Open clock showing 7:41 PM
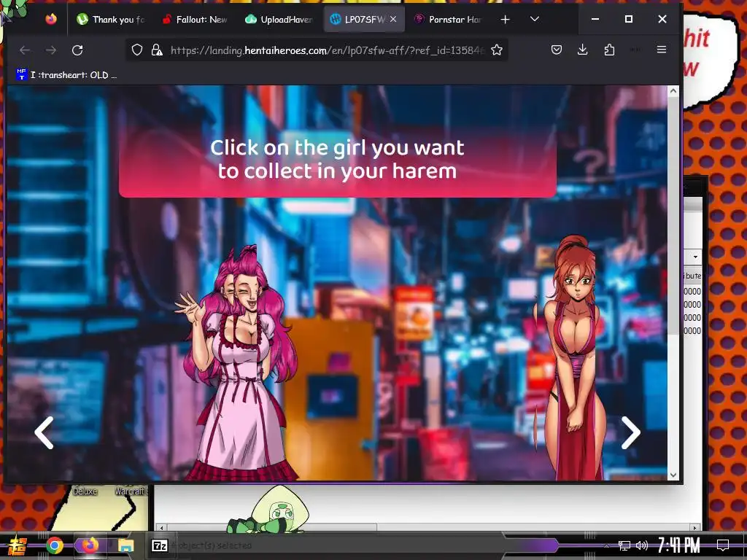 coord(679,545)
